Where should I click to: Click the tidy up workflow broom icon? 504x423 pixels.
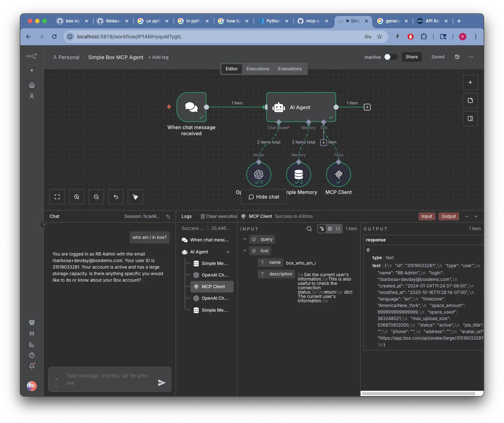(135, 197)
